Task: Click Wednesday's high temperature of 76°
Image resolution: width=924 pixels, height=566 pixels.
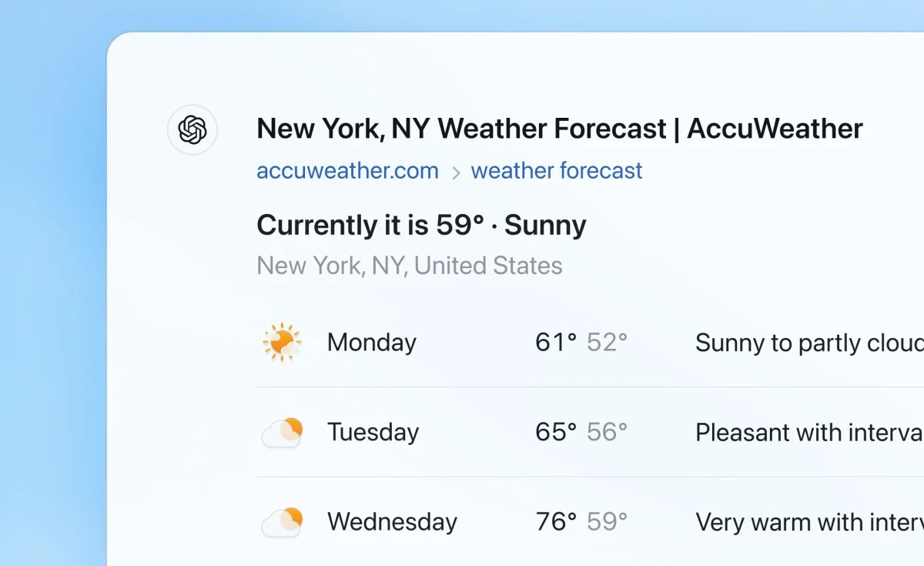Action: tap(556, 522)
